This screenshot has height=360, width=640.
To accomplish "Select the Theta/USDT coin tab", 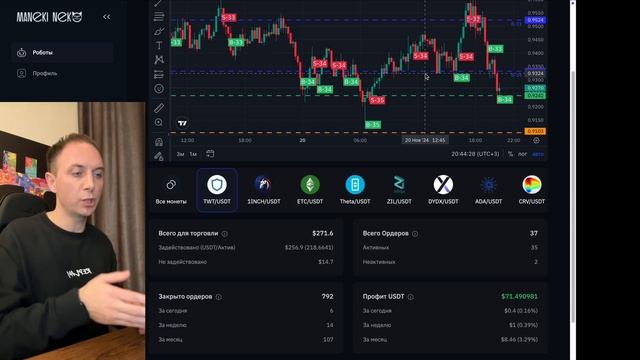I will click(x=355, y=190).
